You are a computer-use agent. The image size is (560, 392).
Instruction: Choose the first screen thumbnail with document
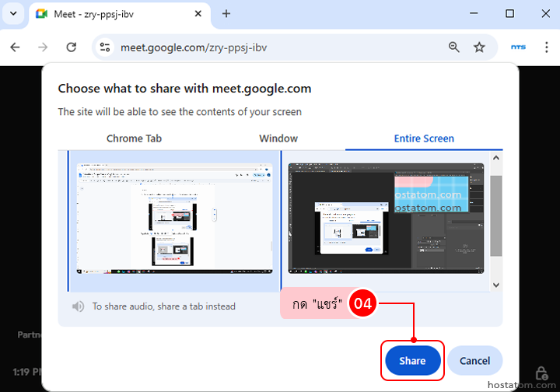[175, 219]
